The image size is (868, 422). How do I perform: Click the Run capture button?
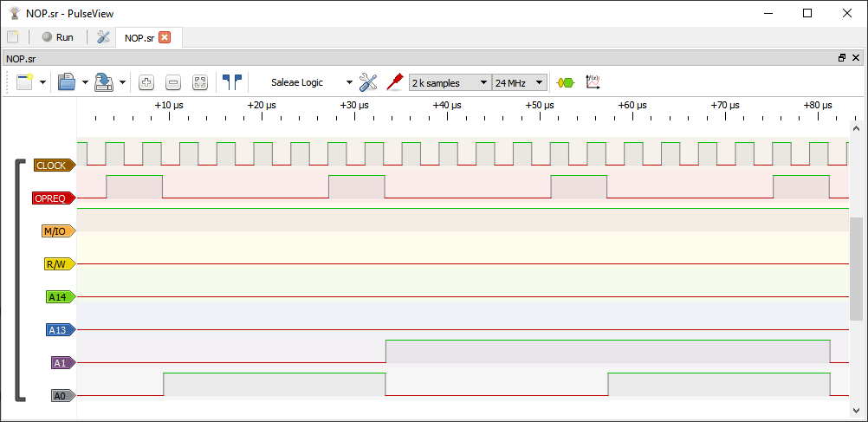(57, 37)
